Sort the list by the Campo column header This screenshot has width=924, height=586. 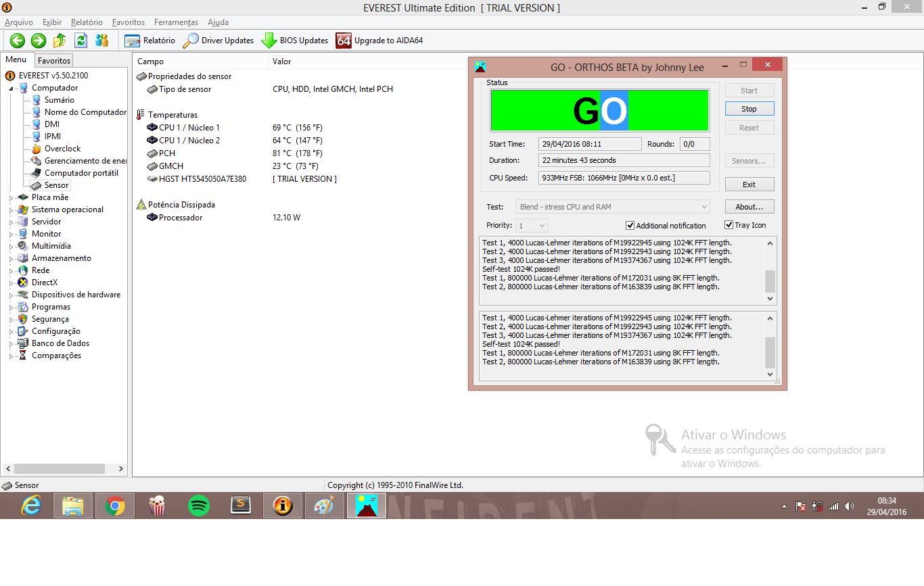[x=200, y=62]
